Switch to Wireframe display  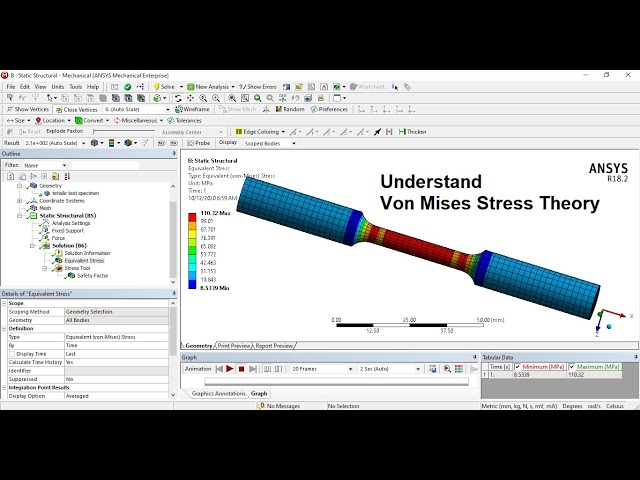(x=192, y=109)
